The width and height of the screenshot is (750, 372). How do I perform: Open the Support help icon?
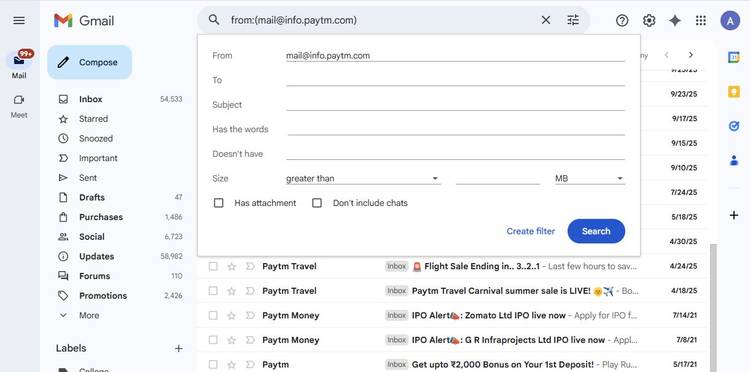pos(622,20)
